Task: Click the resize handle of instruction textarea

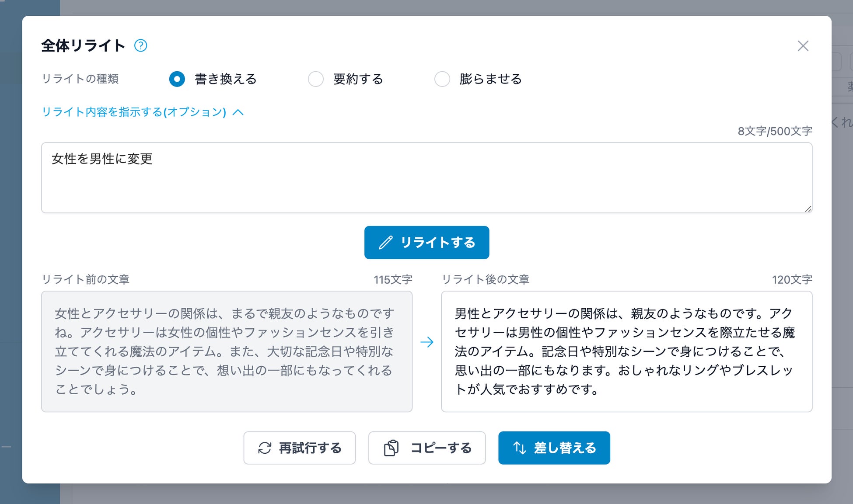Action: point(808,209)
